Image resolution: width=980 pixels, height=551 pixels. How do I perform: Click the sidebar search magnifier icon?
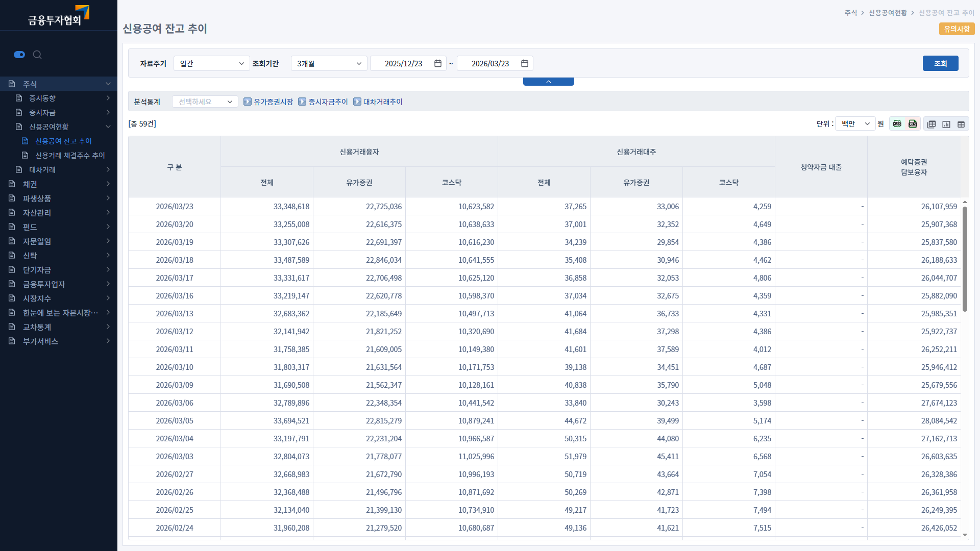[x=37, y=55]
